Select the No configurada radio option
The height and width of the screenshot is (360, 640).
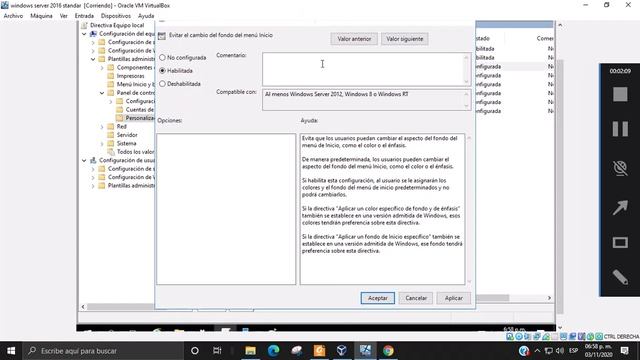pos(162,58)
